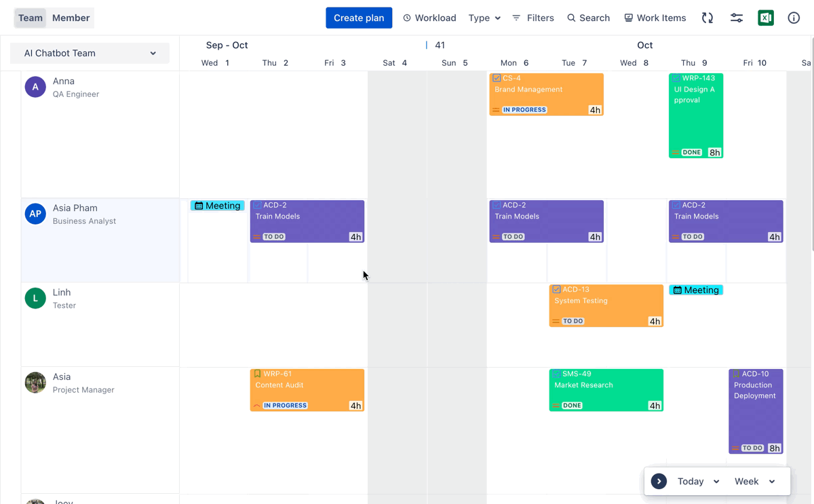The width and height of the screenshot is (814, 504).
Task: Export plan with Excel icon
Action: (766, 18)
